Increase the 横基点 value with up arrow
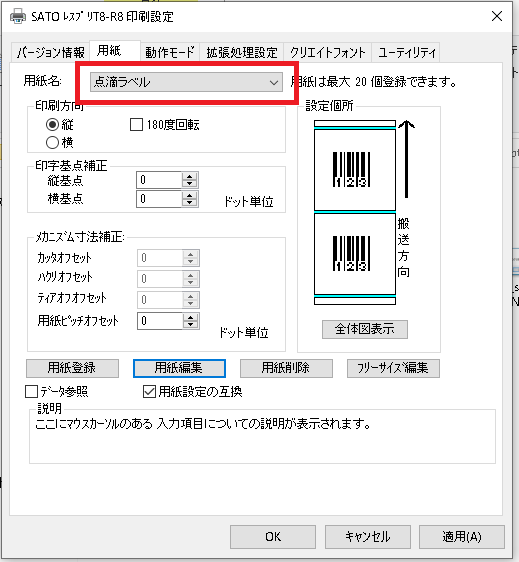This screenshot has height=562, width=519. (190, 195)
